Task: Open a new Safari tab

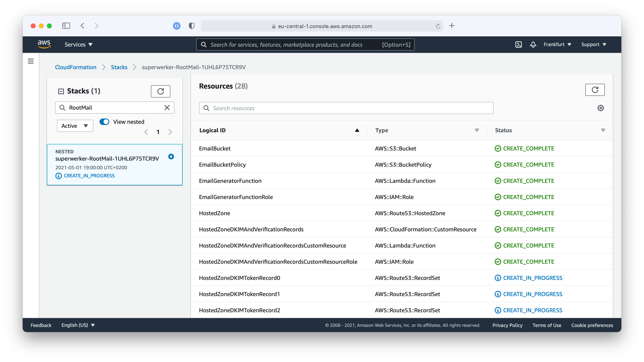Action: pyautogui.click(x=451, y=26)
